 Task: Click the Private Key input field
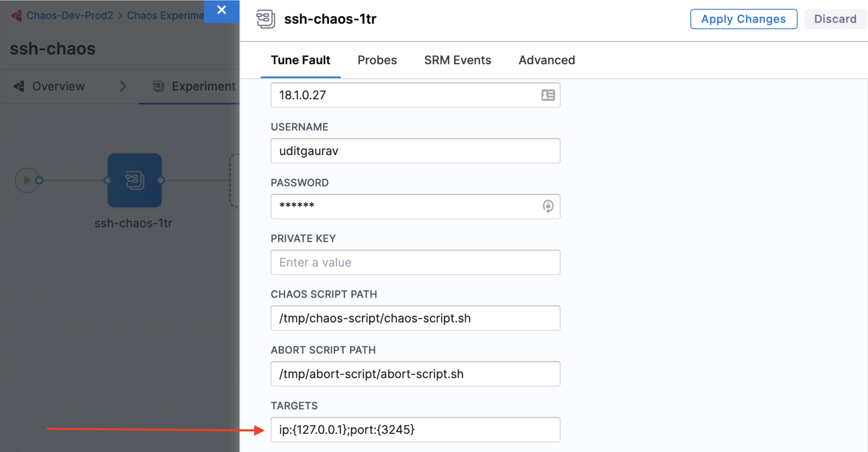(x=415, y=263)
